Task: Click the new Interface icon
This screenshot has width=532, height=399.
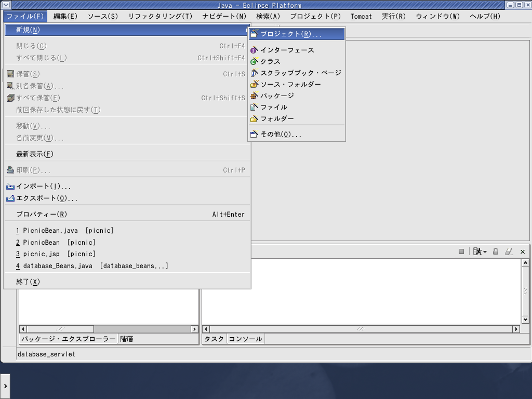Action: 254,50
